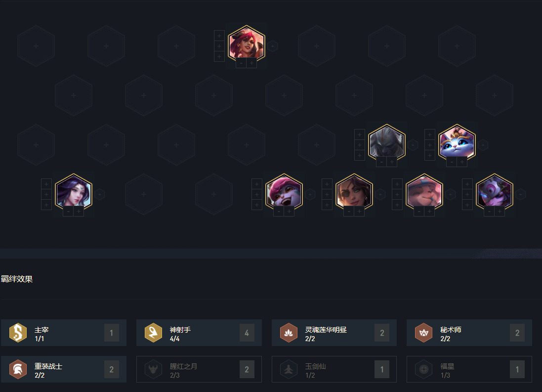Select the 秘术师 Mystic trait panel
The height and width of the screenshot is (392, 542).
[x=469, y=333]
